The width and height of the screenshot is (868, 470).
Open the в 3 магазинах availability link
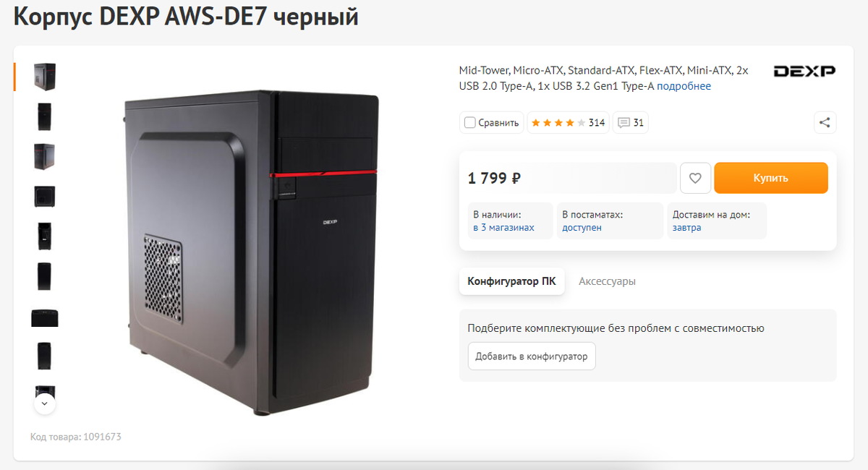pyautogui.click(x=503, y=227)
